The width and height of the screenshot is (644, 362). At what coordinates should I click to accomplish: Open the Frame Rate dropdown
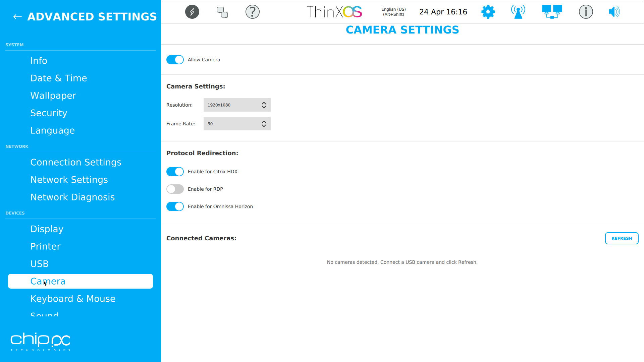click(237, 124)
